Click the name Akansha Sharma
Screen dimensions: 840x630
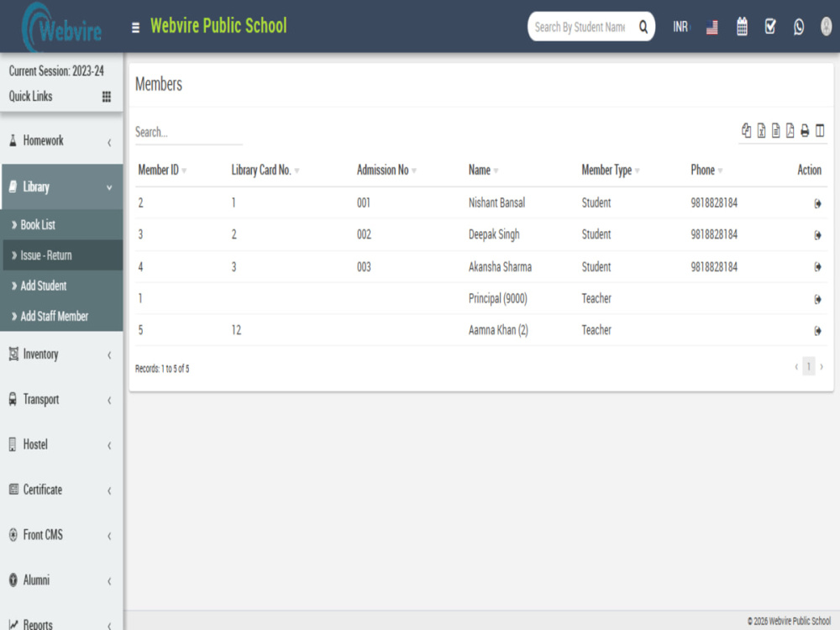(x=500, y=267)
